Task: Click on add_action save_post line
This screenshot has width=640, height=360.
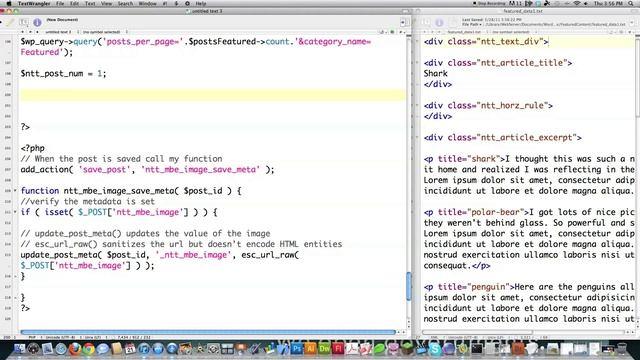Action: tap(147, 169)
